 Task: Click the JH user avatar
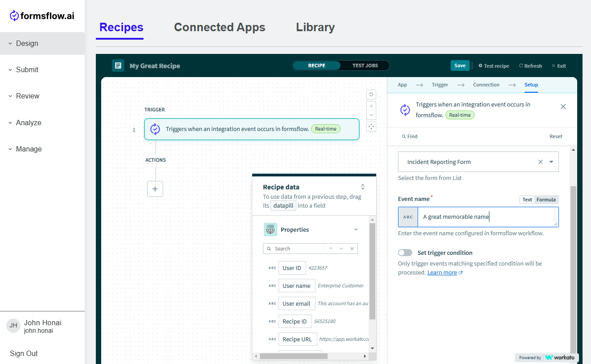(x=13, y=326)
